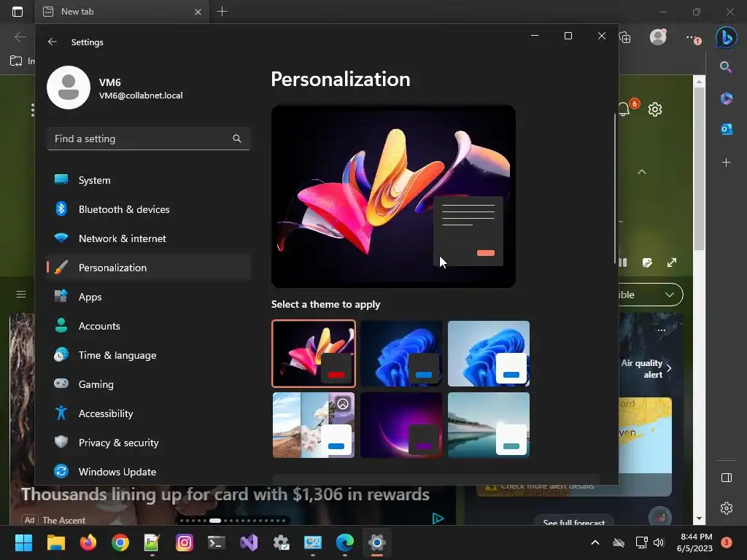
Task: Open the Notepad++ taskbar icon
Action: [x=152, y=542]
